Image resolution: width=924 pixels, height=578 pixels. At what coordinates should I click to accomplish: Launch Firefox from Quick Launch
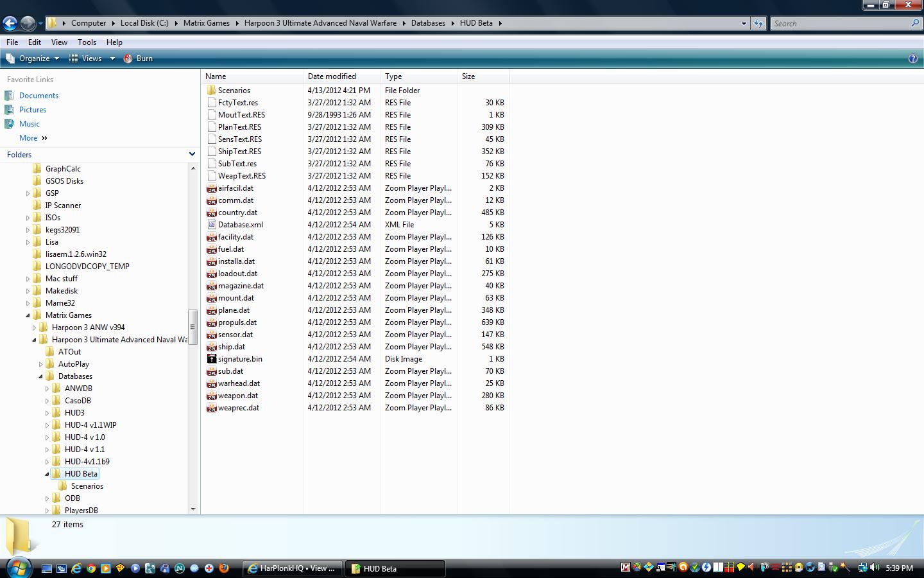[x=224, y=568]
